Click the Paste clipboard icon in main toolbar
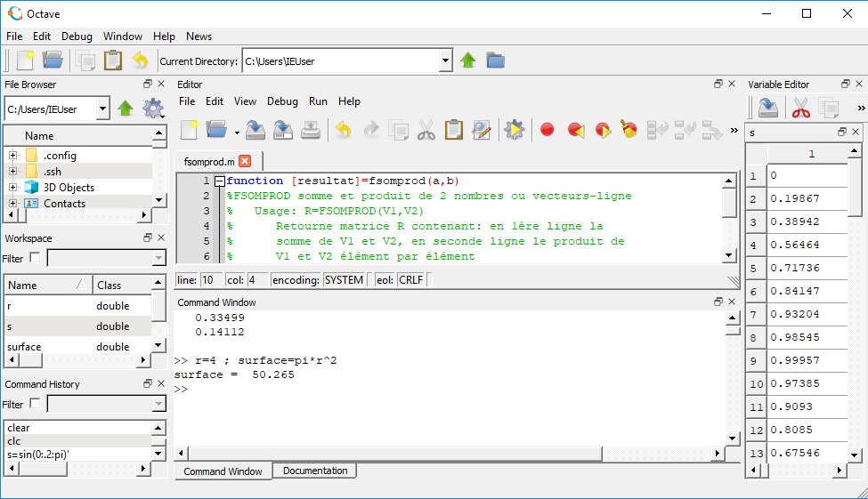Image resolution: width=868 pixels, height=499 pixels. click(113, 60)
